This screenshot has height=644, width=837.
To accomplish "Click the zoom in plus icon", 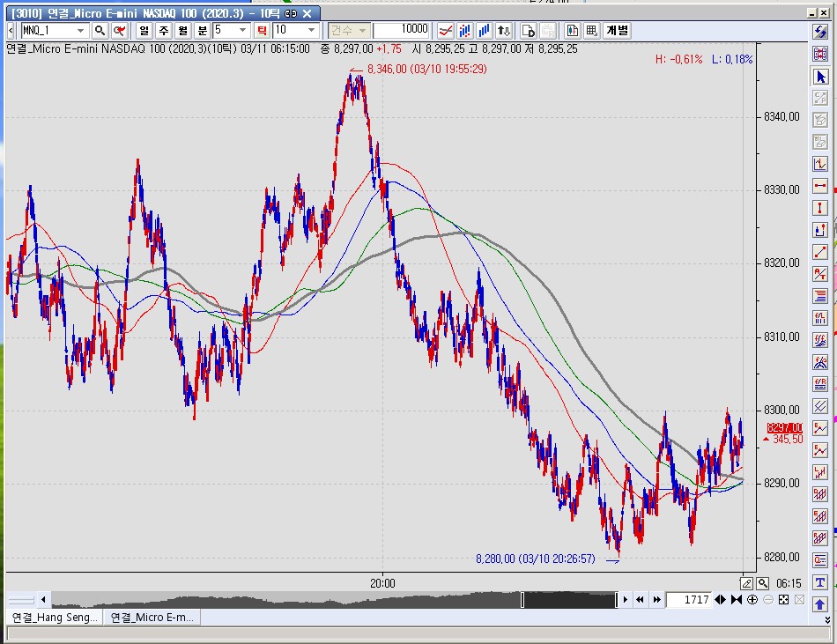I will tap(752, 600).
